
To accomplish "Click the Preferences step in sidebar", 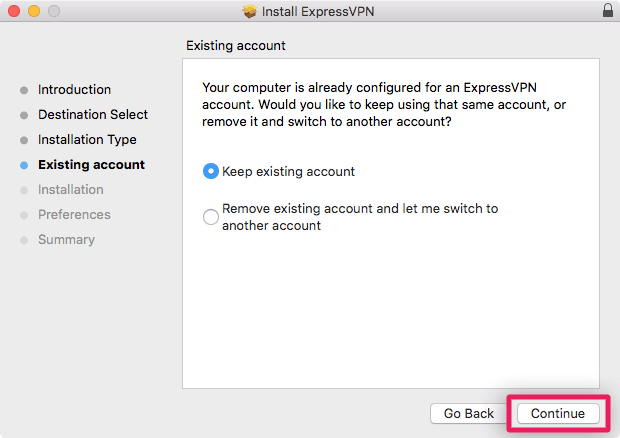I will [74, 215].
